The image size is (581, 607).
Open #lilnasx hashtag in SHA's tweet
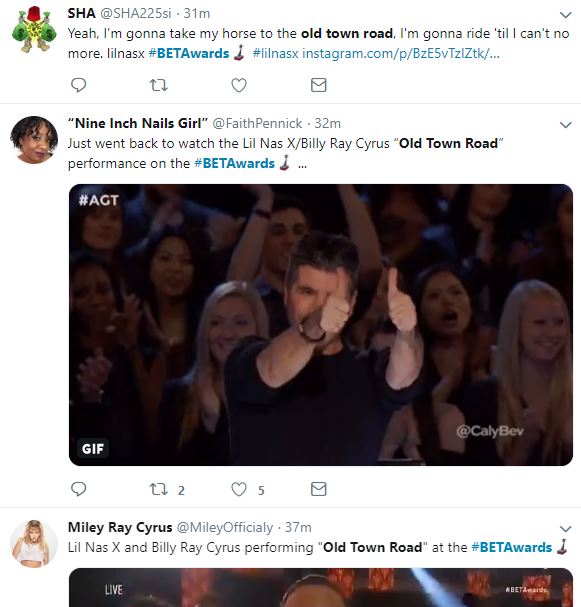(x=275, y=53)
